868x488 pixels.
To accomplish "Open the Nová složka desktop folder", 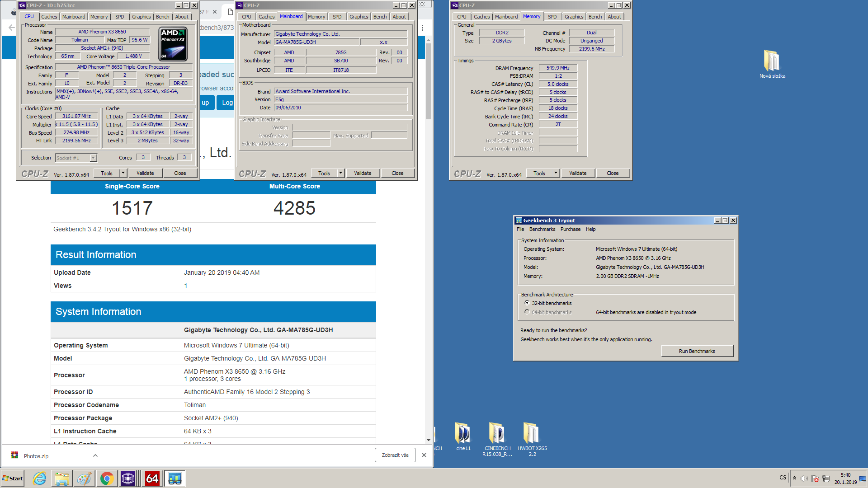I will (772, 64).
